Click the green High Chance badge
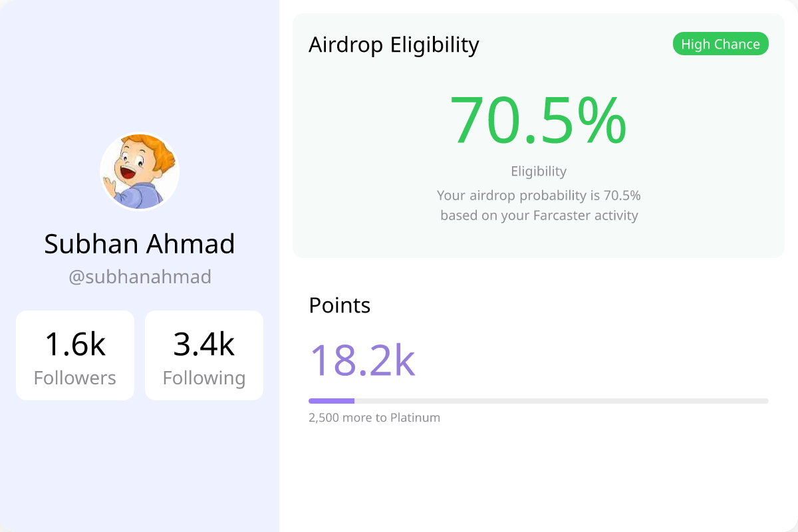 tap(721, 44)
